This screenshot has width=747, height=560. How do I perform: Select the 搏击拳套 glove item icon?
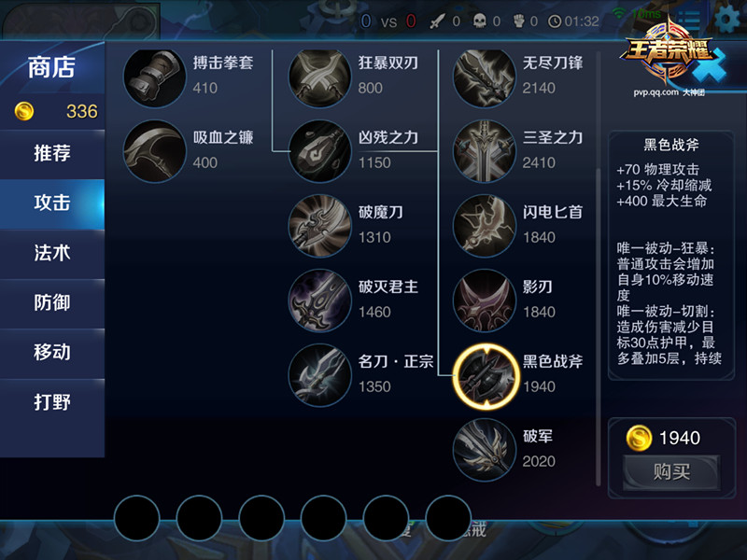[154, 77]
